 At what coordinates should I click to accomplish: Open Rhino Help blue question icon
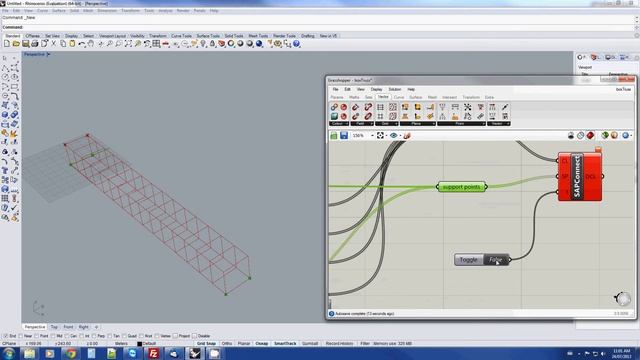(296, 44)
